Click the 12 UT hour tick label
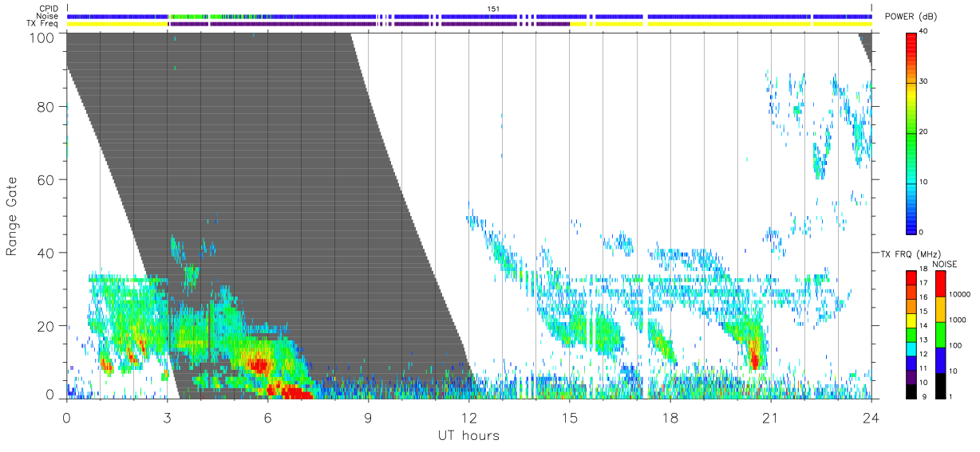Viewport: 980px width, 452px height. pyautogui.click(x=468, y=418)
